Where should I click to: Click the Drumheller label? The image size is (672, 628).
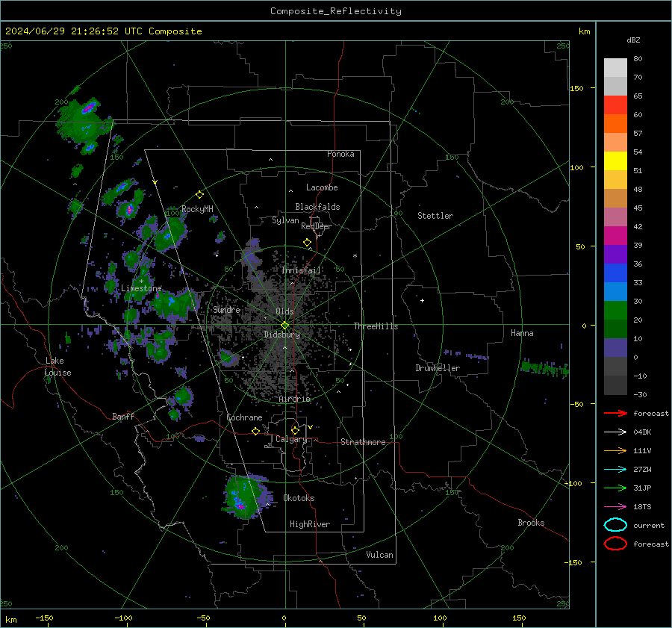438,368
